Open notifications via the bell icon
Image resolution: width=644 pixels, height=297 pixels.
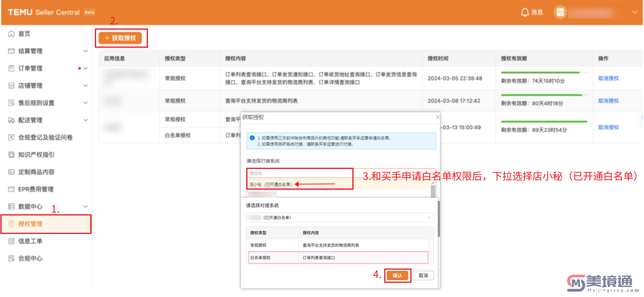pyautogui.click(x=525, y=12)
